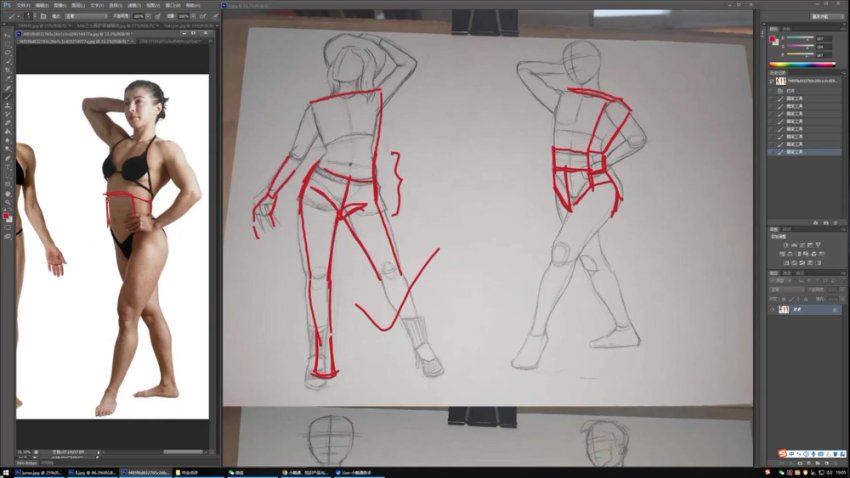This screenshot has width=850, height=478.
Task: Open the layer blend mode dropdown
Action: pyautogui.click(x=788, y=290)
